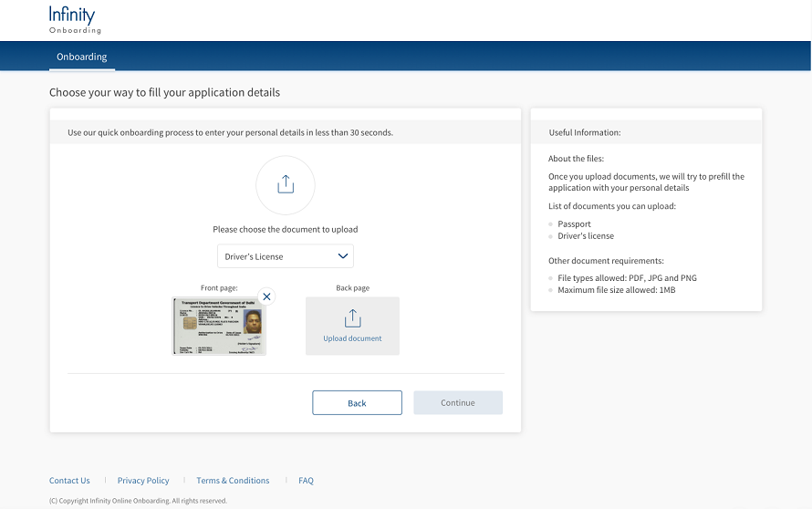
Task: Click the Back page label
Action: coord(352,288)
